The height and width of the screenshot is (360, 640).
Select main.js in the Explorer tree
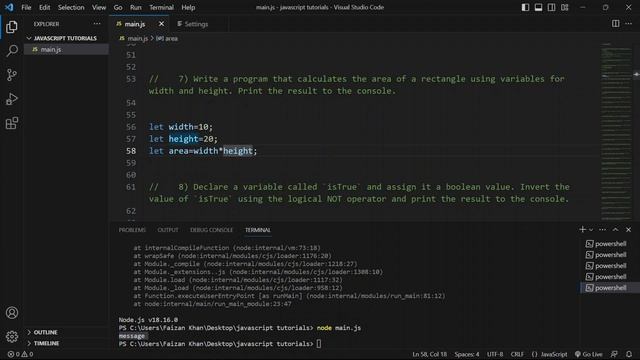click(66, 49)
